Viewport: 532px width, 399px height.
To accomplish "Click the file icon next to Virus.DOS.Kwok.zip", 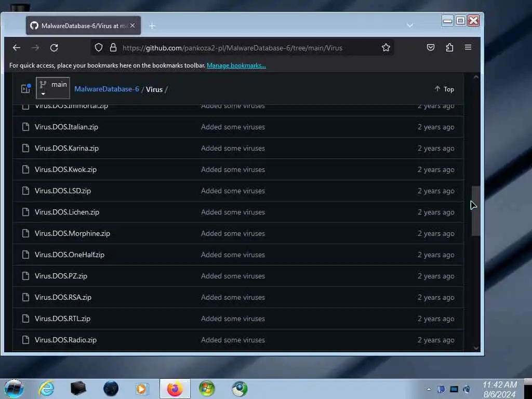I will (25, 170).
